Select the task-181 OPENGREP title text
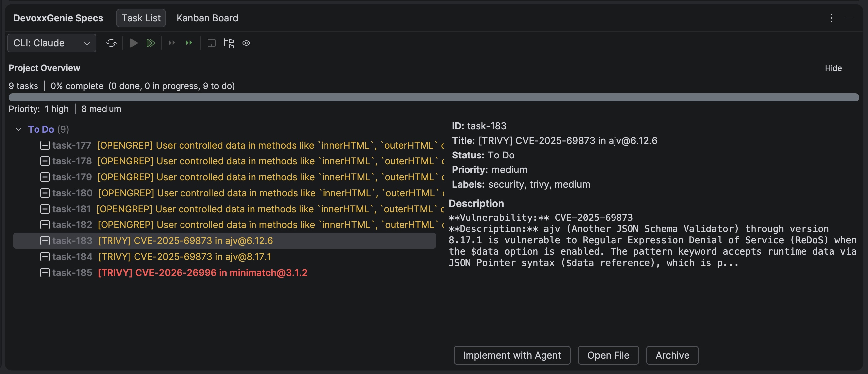 [x=270, y=209]
